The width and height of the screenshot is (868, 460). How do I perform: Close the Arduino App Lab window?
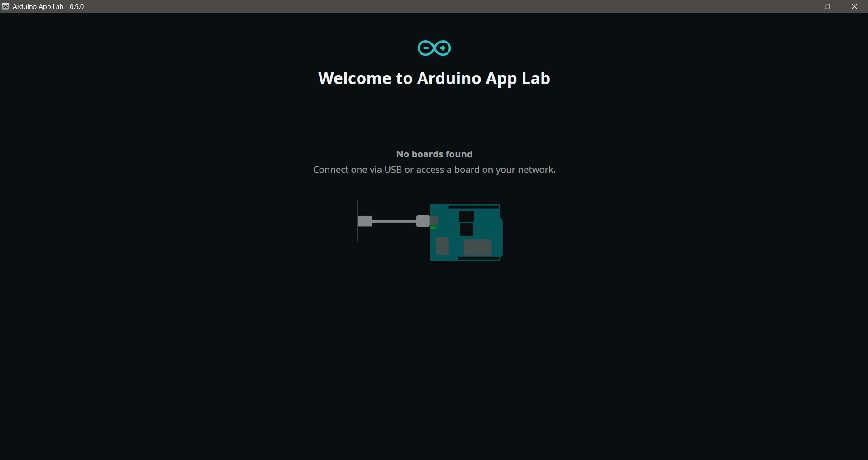point(854,6)
